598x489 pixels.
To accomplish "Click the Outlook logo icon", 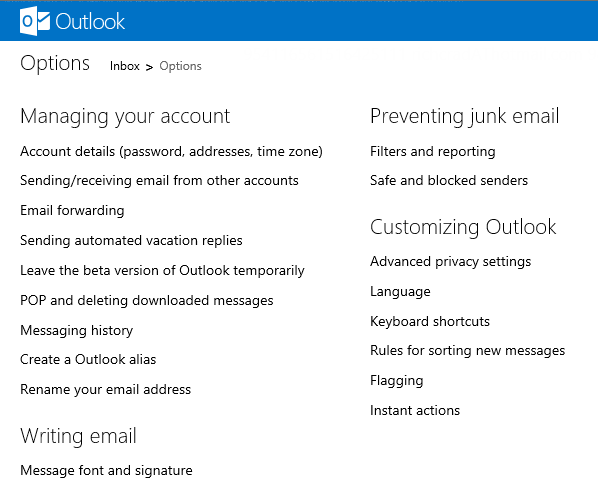I will (x=35, y=21).
